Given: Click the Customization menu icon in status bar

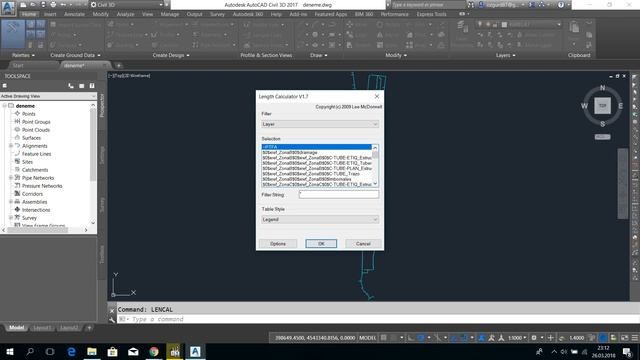Looking at the screenshot, I should point(635,338).
